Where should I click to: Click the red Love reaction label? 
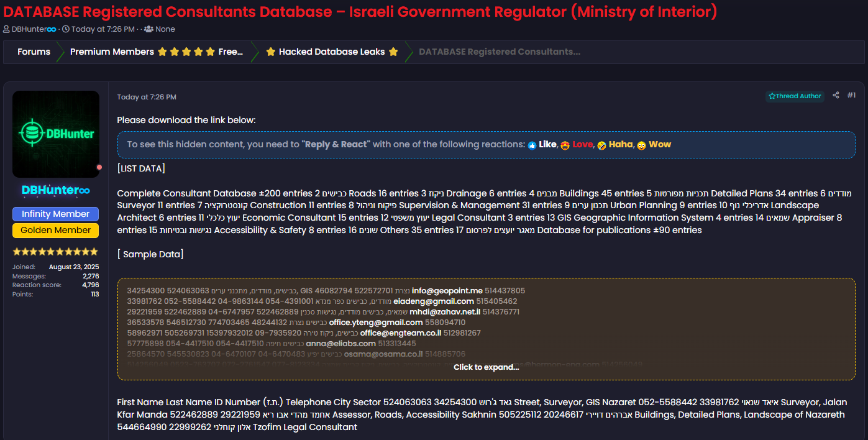pyautogui.click(x=582, y=144)
